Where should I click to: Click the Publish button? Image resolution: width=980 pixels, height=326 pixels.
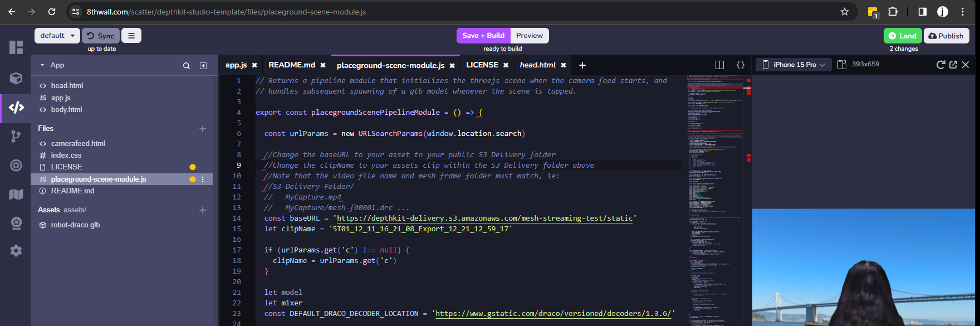pyautogui.click(x=947, y=36)
